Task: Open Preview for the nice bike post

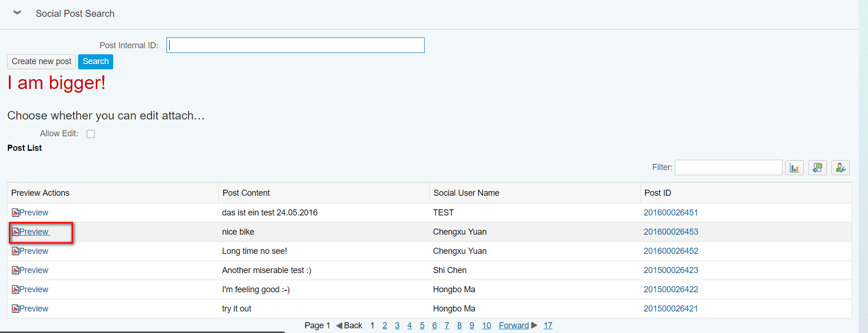Action: [34, 232]
